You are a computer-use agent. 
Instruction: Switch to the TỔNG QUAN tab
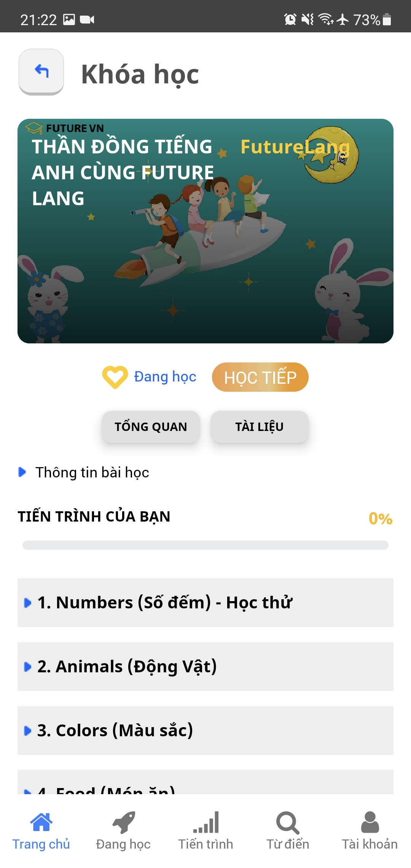pyautogui.click(x=151, y=427)
